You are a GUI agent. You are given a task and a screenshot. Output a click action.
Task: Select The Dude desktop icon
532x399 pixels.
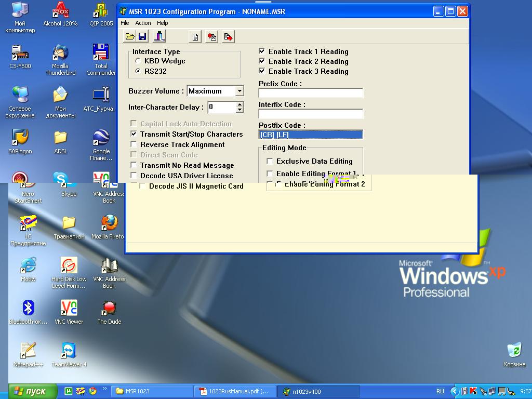[109, 312]
